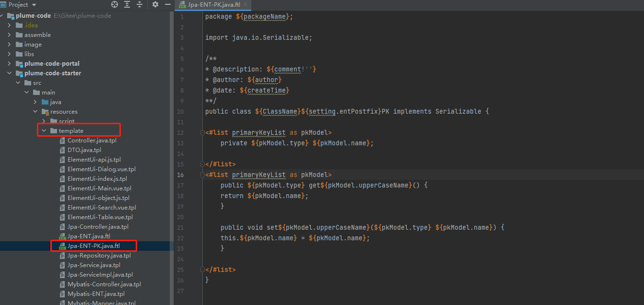Collapse the main folder
The height and width of the screenshot is (305, 644).
[26, 93]
